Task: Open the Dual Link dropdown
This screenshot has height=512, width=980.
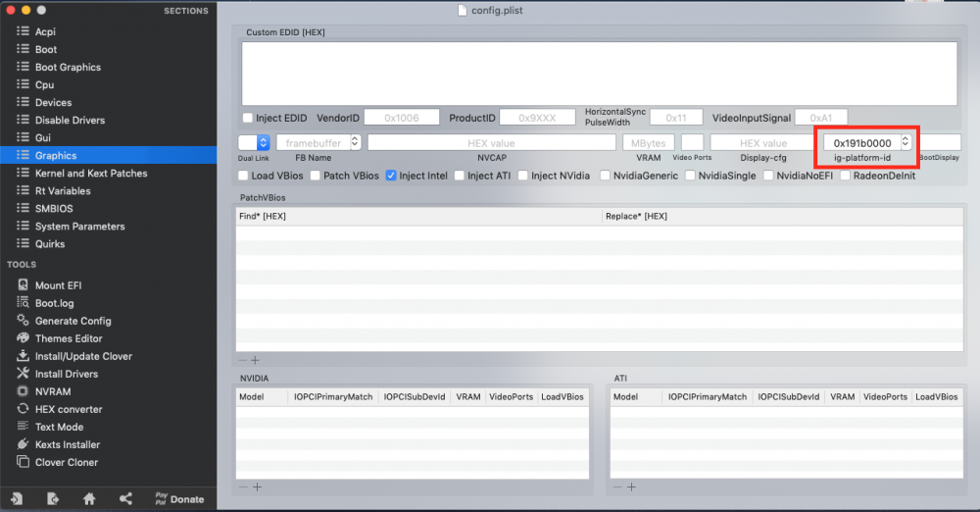Action: 254,142
